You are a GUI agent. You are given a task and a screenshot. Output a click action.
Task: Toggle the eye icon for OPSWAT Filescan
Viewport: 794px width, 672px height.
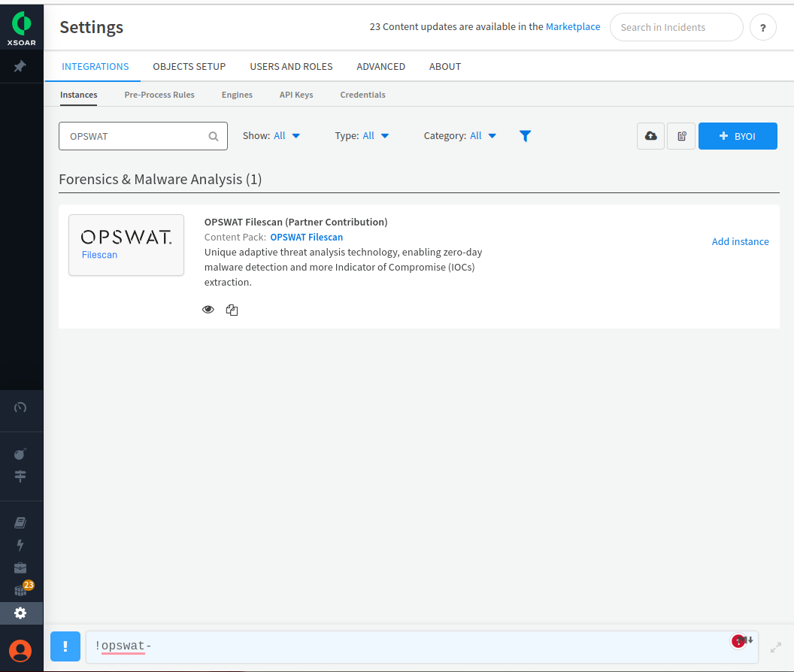pos(208,310)
